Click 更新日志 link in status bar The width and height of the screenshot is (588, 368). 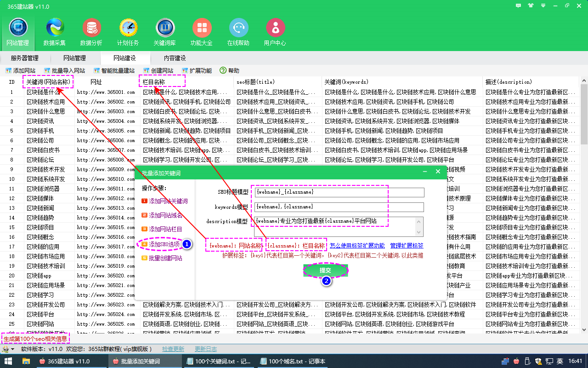coord(206,349)
